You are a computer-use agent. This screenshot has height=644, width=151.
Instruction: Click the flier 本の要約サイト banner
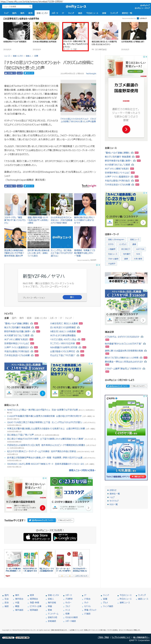point(126,278)
